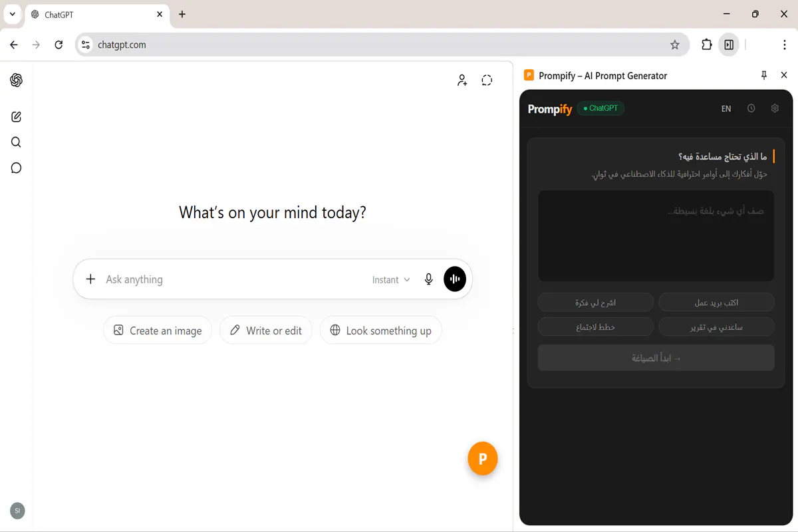
Task: Open Prompify settings gear icon
Action: click(775, 108)
